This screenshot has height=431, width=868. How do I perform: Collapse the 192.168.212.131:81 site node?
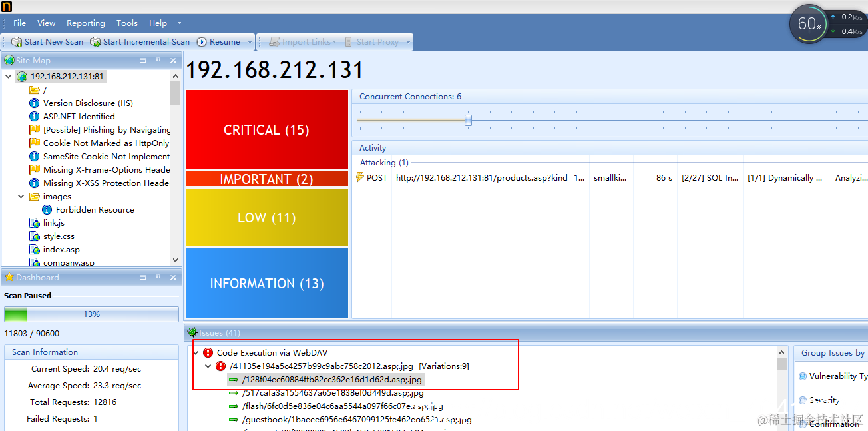(9, 77)
